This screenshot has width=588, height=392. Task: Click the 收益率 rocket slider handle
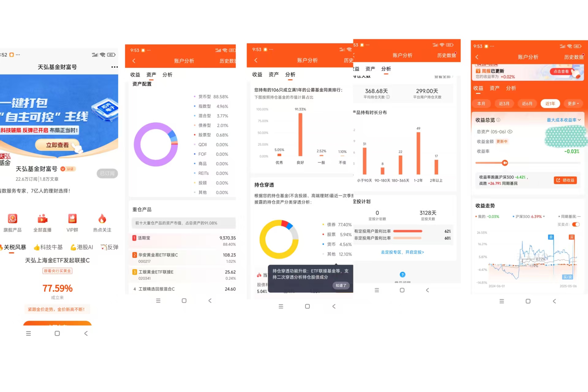coord(505,163)
